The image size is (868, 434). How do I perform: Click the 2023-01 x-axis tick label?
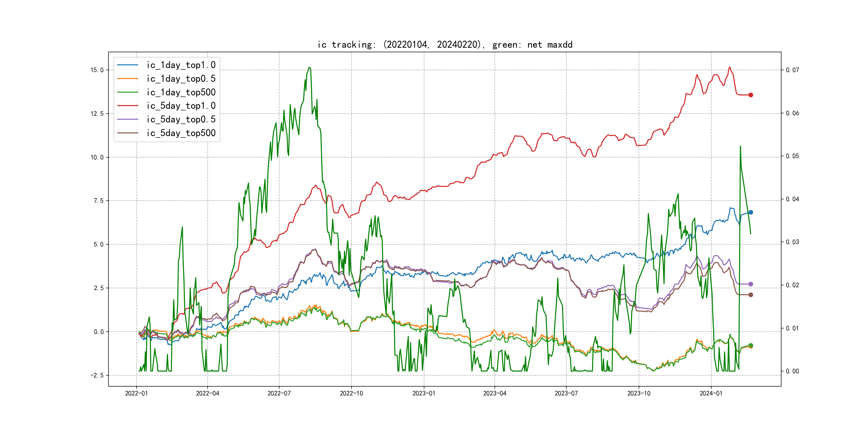tap(424, 393)
